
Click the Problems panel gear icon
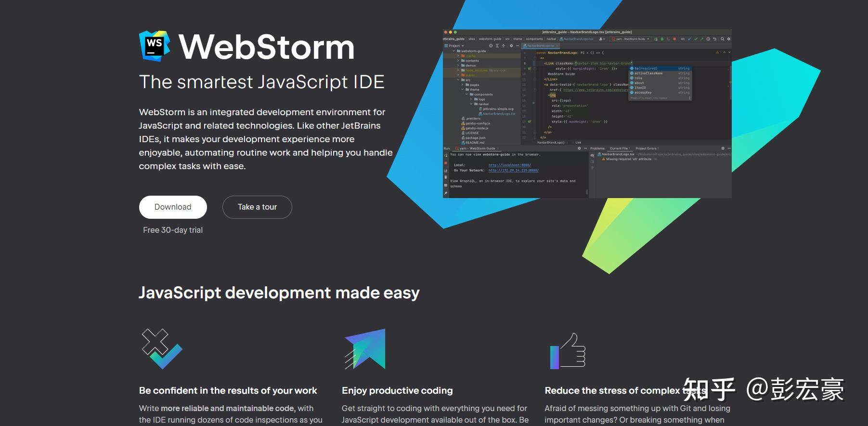(723, 148)
